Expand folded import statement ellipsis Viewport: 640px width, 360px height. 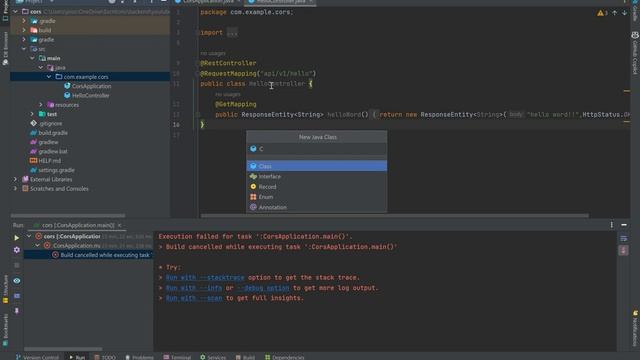click(x=232, y=33)
